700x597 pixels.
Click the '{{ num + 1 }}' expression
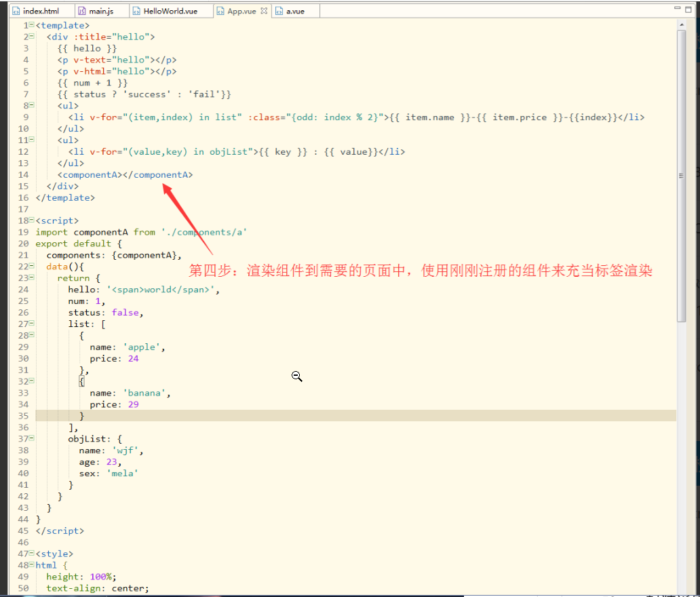coord(92,83)
